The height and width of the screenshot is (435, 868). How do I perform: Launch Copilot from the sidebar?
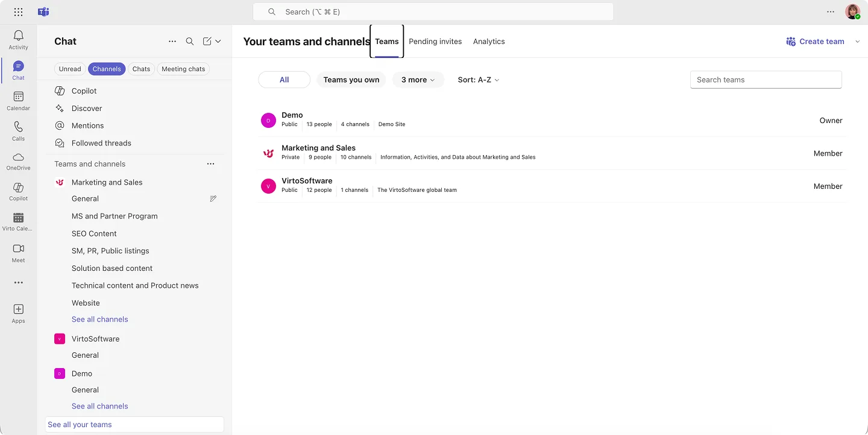click(18, 191)
